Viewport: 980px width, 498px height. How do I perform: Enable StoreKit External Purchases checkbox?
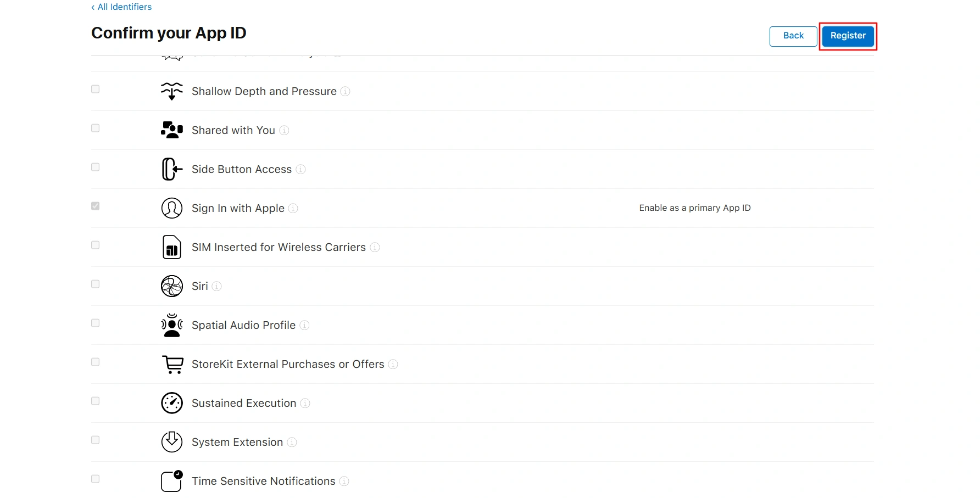[x=96, y=362]
